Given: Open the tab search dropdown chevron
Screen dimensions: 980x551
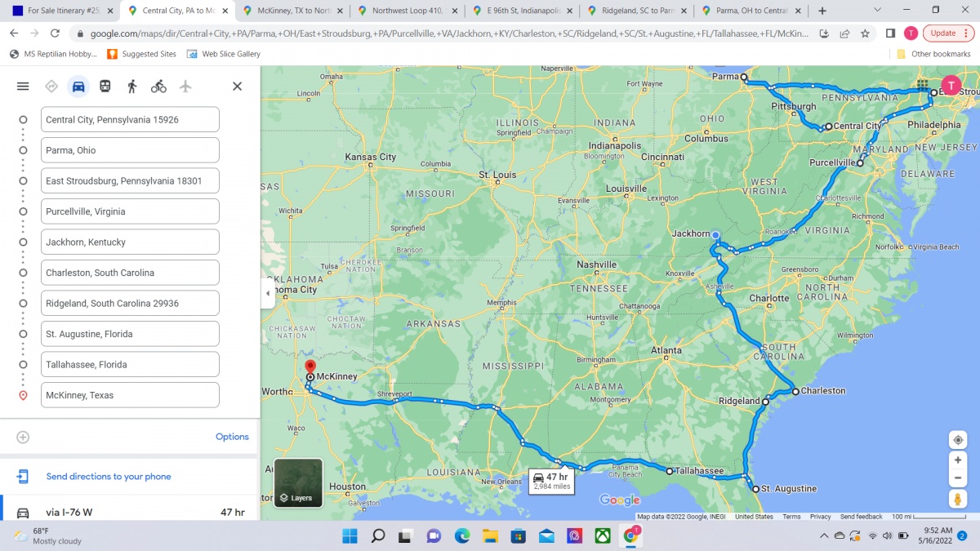Looking at the screenshot, I should pos(877,10).
